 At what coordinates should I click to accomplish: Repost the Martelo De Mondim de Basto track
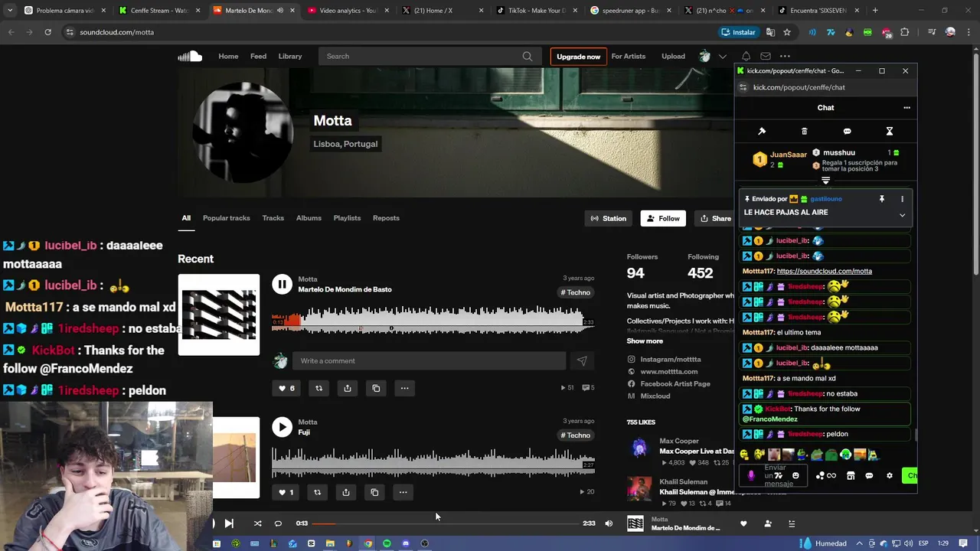tap(319, 388)
